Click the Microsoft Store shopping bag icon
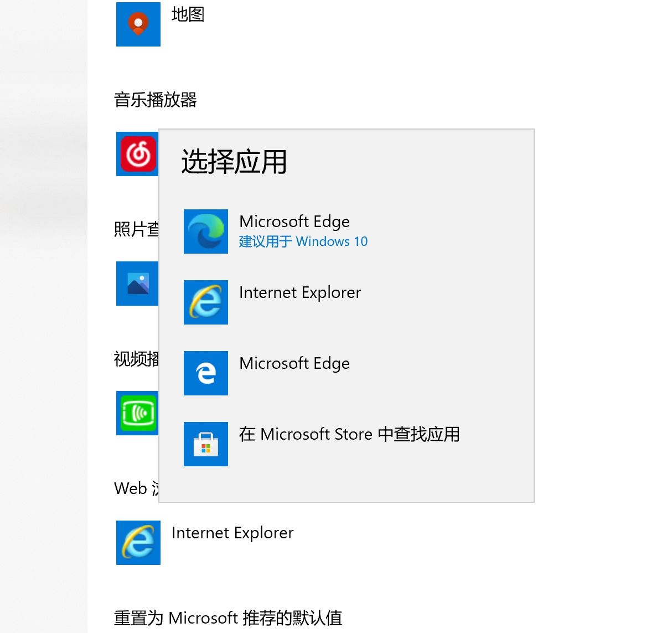 tap(205, 444)
